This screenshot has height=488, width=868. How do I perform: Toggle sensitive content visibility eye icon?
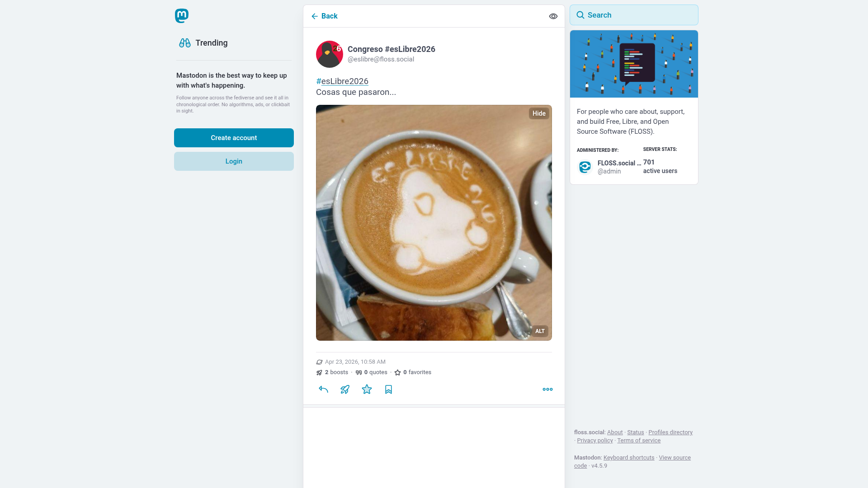[553, 16]
